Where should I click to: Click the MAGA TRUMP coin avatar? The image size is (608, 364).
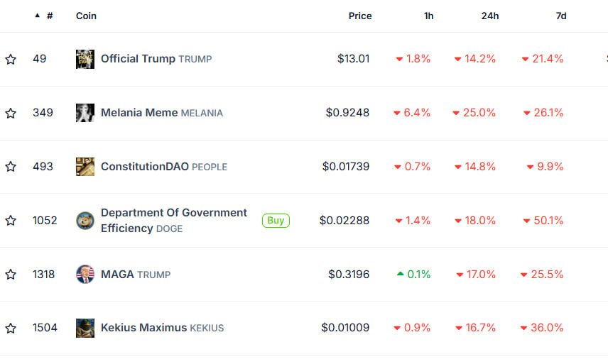click(85, 274)
